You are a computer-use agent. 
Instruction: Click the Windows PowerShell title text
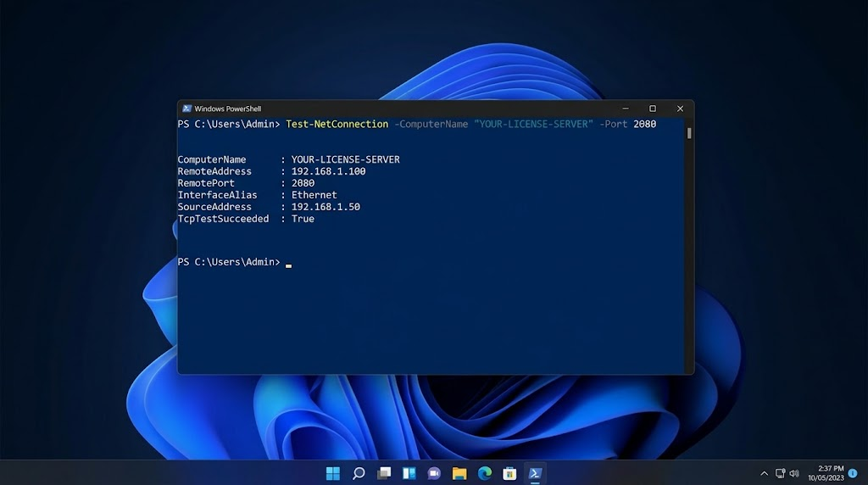[x=227, y=109]
